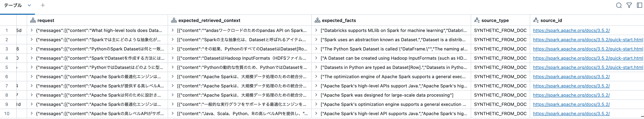
Task: Open row 8 spark docs link
Action: [x=571, y=95]
